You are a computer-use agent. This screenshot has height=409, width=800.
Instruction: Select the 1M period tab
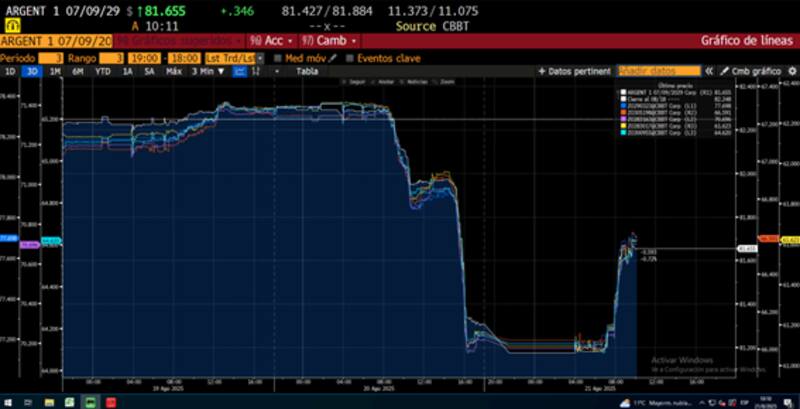click(x=56, y=72)
